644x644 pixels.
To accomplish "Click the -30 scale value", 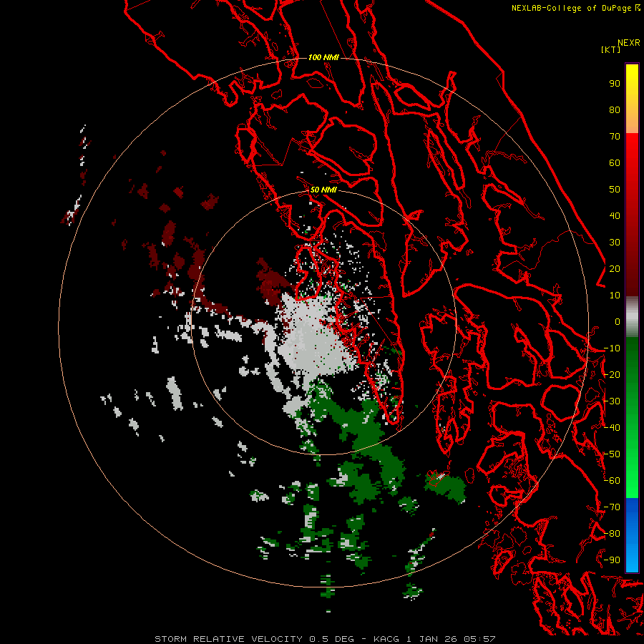I will pyautogui.click(x=612, y=401).
